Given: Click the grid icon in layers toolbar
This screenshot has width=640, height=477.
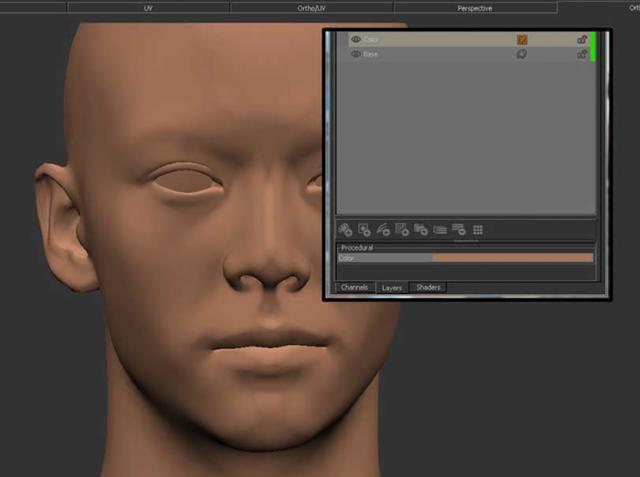Looking at the screenshot, I should [478, 230].
